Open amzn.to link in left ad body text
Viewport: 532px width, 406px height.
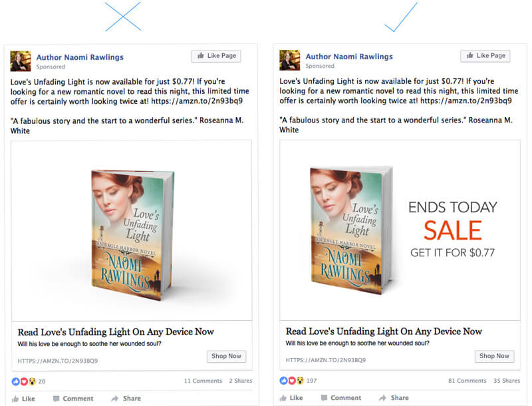[197, 101]
